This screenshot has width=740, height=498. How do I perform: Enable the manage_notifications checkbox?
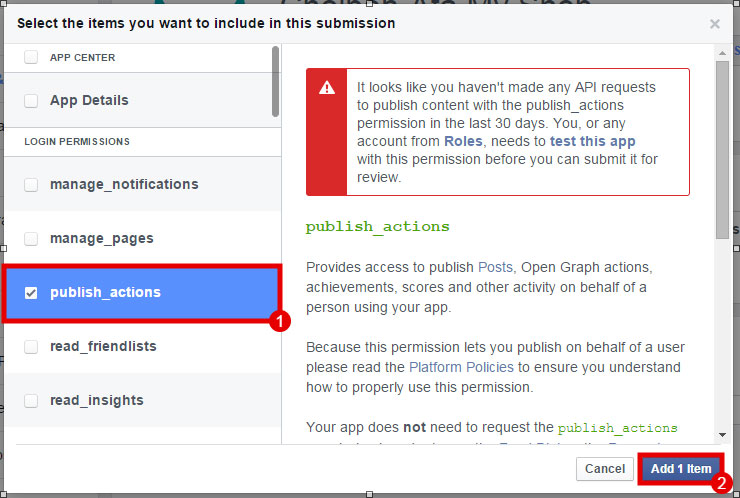click(31, 185)
